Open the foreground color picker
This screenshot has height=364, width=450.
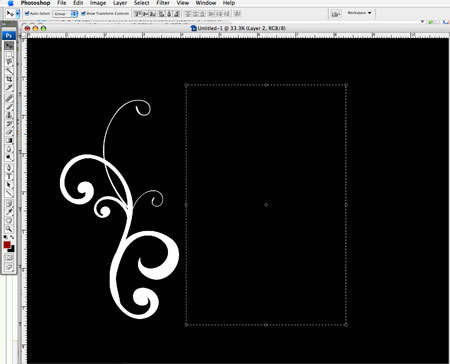(7, 245)
